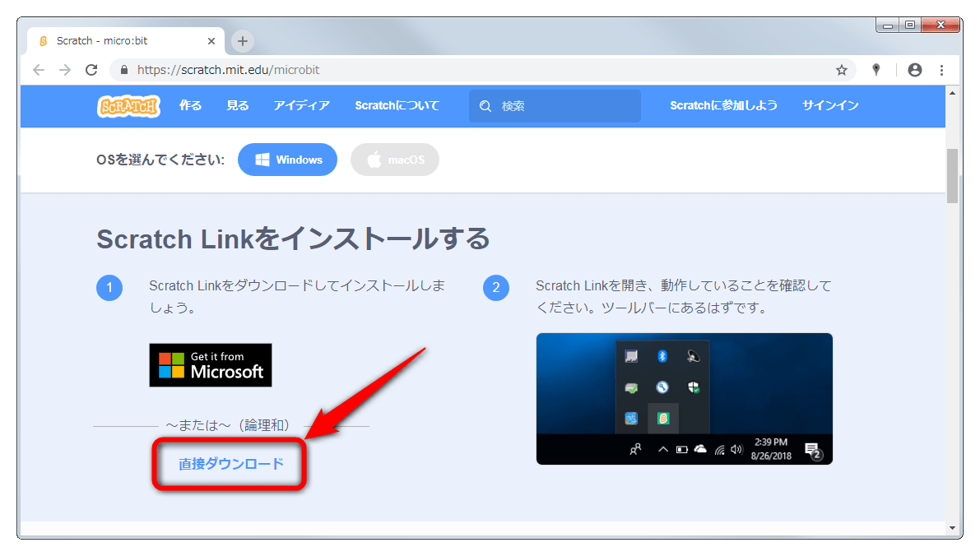Select Windows as the operating system
Screen dimensions: 980x556
pyautogui.click(x=287, y=160)
